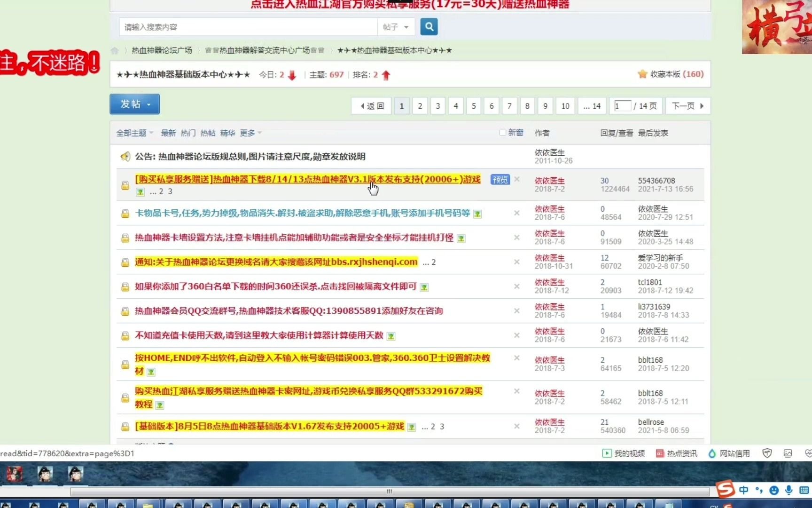Click the Sogou input method S icon
The height and width of the screenshot is (508, 812).
pos(725,489)
